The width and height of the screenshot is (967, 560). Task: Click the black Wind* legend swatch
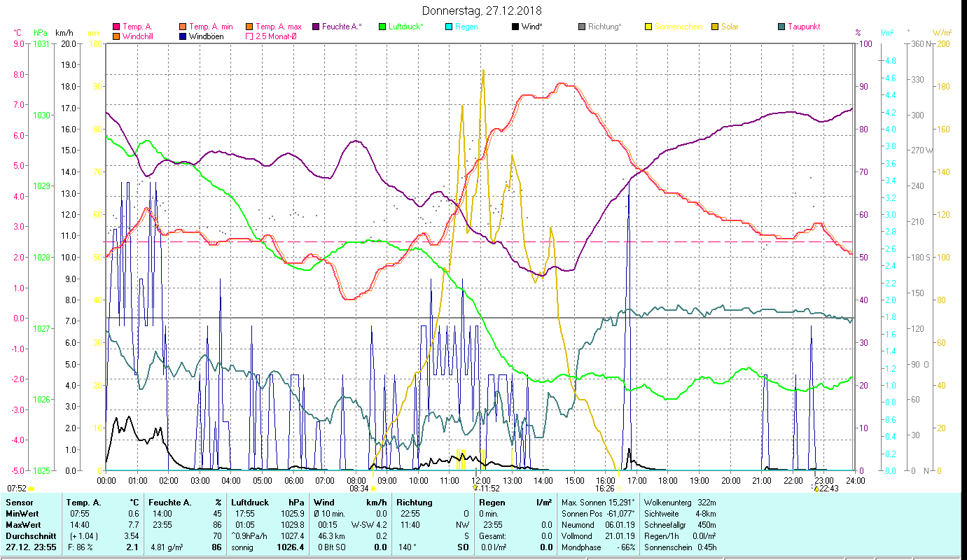tap(515, 27)
